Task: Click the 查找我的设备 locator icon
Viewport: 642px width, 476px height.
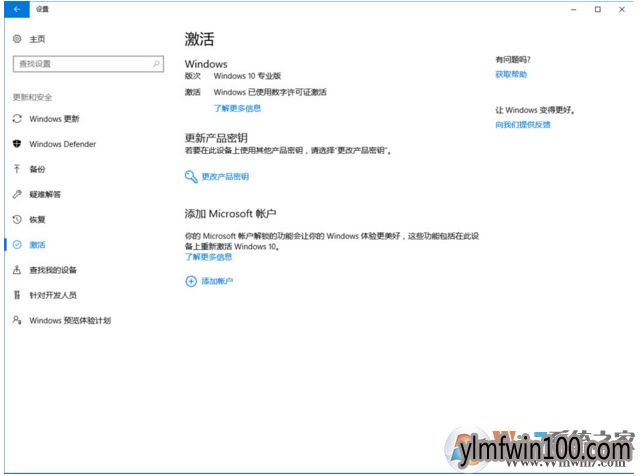Action: coord(17,270)
